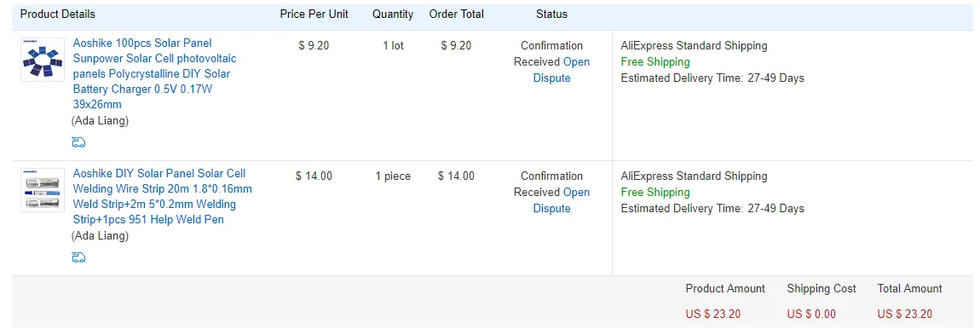
Task: Open the welding wire strip product thumbnail
Action: pos(43,190)
